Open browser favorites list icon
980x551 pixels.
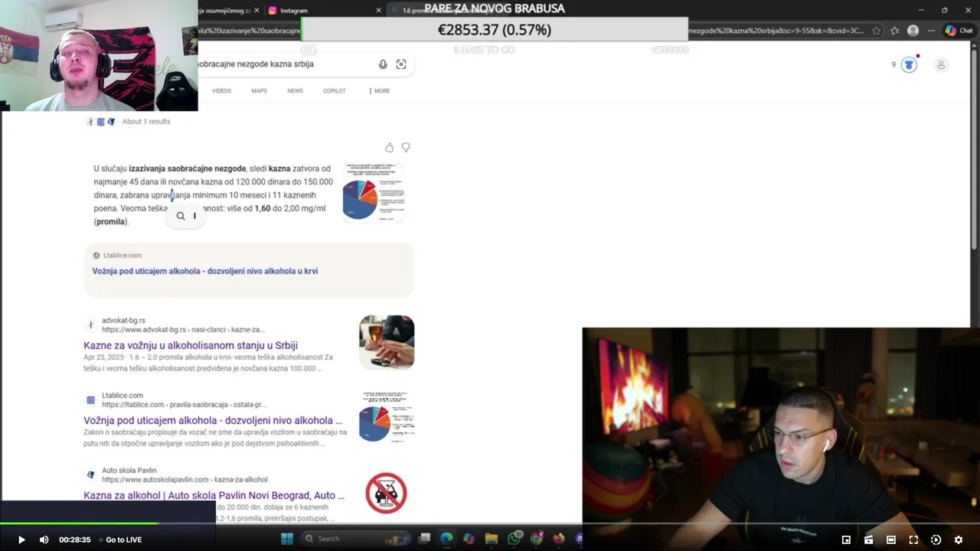[894, 31]
